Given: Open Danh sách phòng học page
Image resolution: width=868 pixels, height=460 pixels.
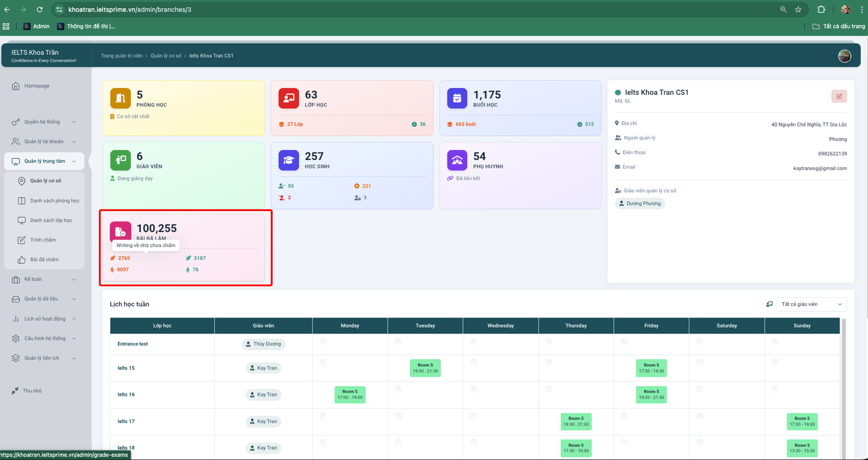Looking at the screenshot, I should pos(54,201).
